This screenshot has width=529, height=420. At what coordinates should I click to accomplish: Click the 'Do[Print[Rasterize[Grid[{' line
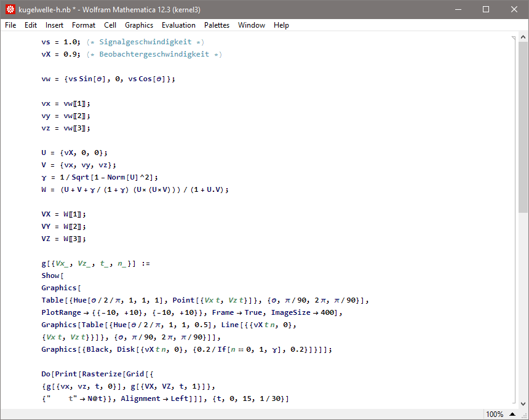click(x=98, y=374)
